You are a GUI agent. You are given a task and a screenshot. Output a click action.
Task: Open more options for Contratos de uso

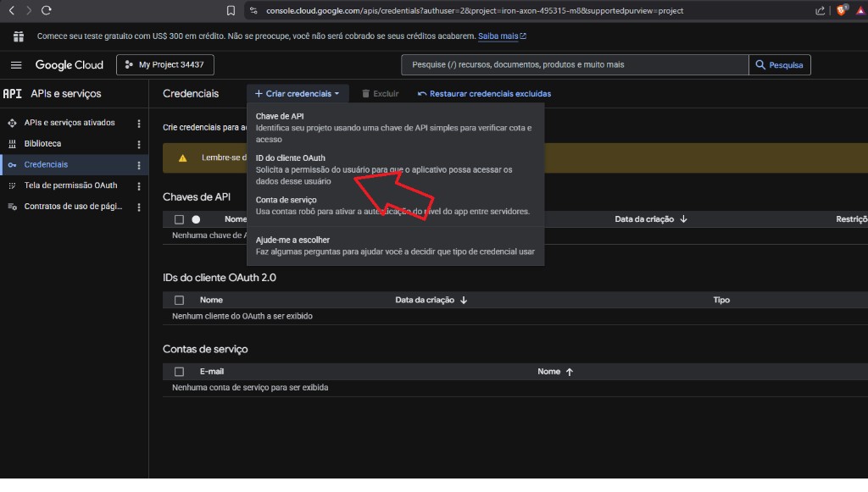click(139, 207)
